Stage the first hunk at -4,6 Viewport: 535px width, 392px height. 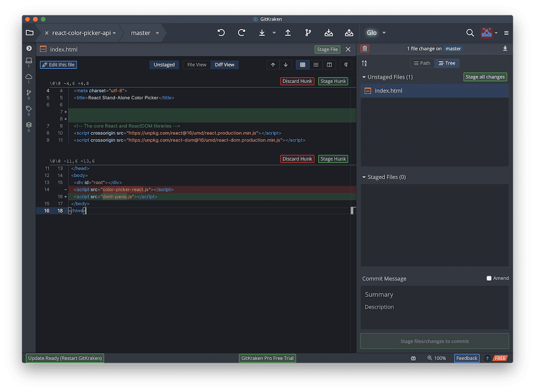(333, 81)
